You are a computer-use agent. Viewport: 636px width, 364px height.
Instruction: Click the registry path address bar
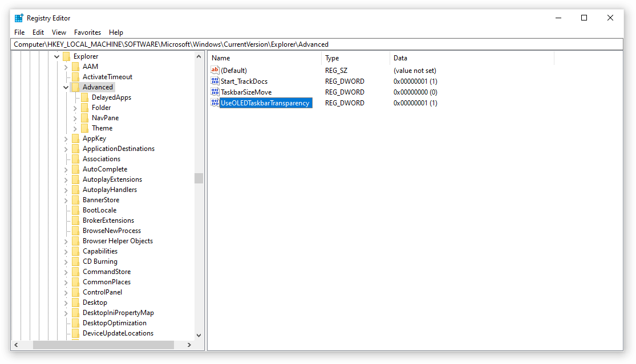point(317,44)
